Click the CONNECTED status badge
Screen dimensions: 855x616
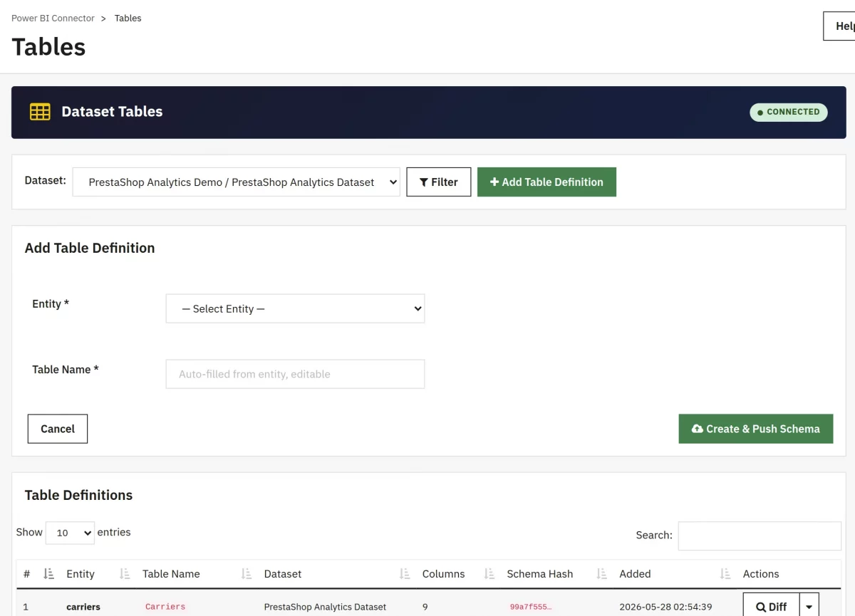(x=788, y=112)
